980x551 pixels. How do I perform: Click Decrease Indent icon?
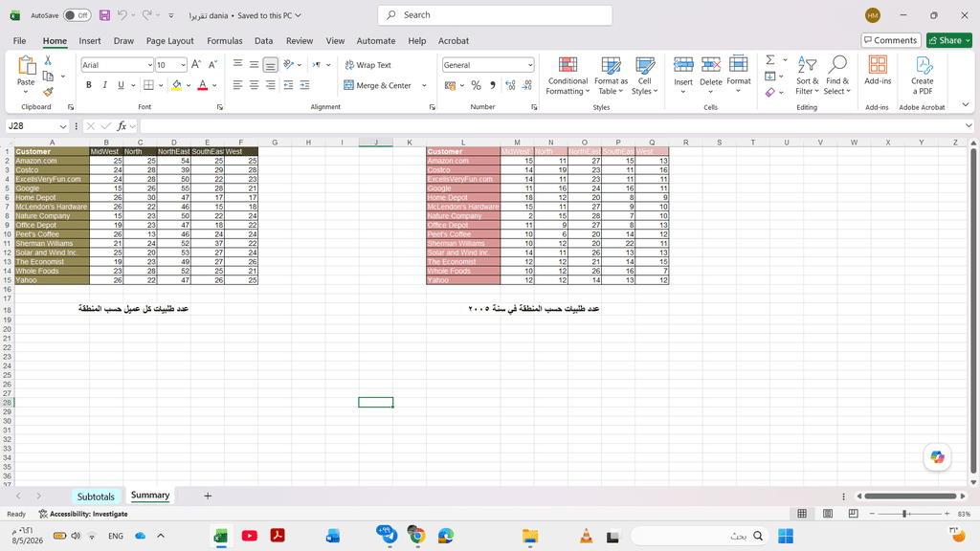click(288, 85)
